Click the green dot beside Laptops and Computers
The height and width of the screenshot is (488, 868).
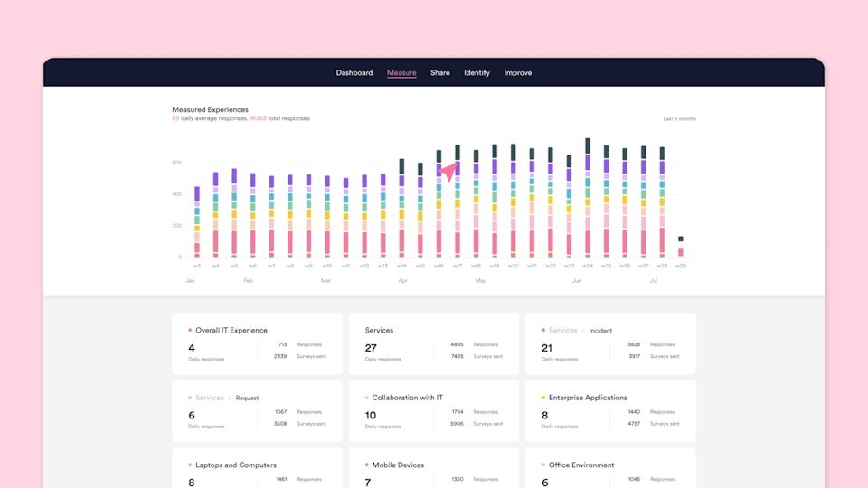(190, 465)
